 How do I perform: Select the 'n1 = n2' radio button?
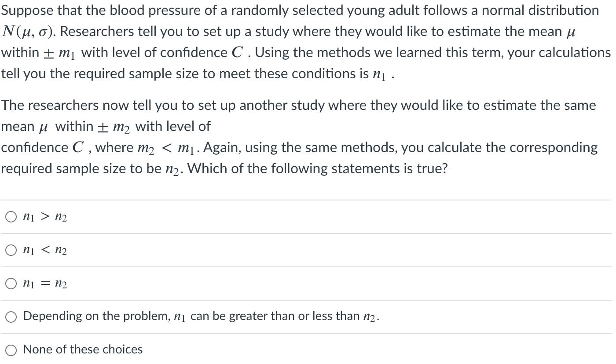pos(11,284)
